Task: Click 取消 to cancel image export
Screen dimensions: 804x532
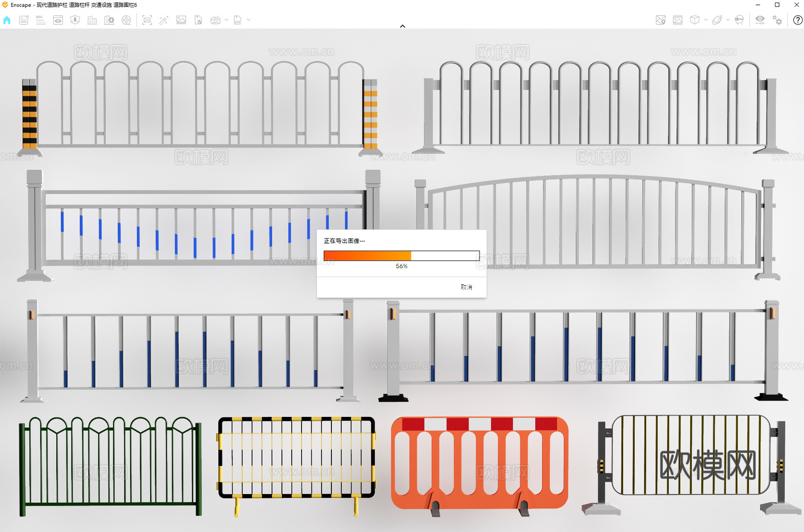Action: coord(466,287)
